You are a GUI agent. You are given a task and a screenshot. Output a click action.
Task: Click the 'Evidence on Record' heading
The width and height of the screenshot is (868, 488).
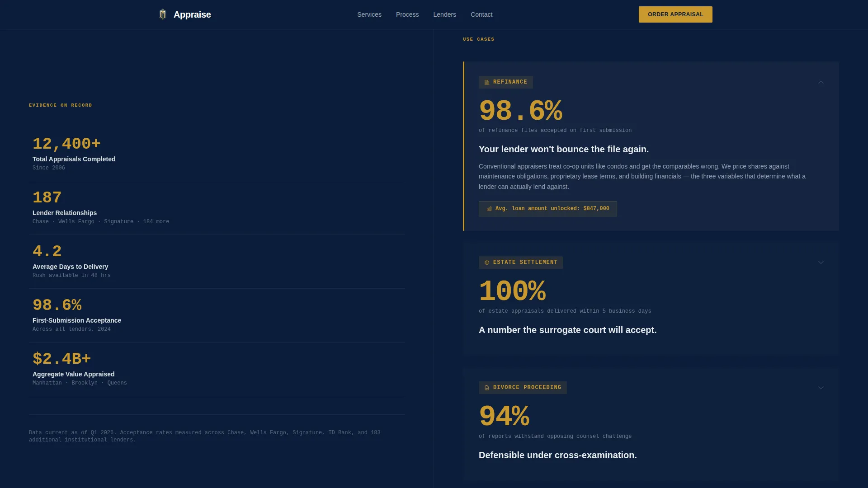pos(61,105)
